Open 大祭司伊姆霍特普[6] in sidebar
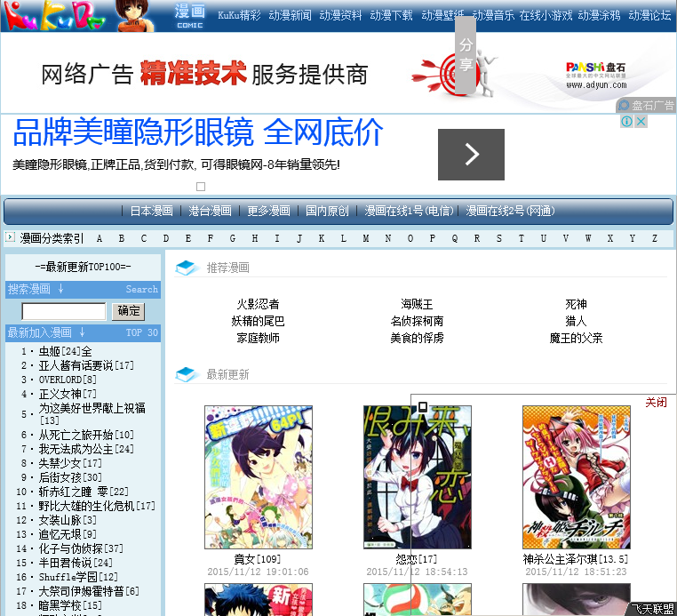This screenshot has height=616, width=677. (x=89, y=591)
